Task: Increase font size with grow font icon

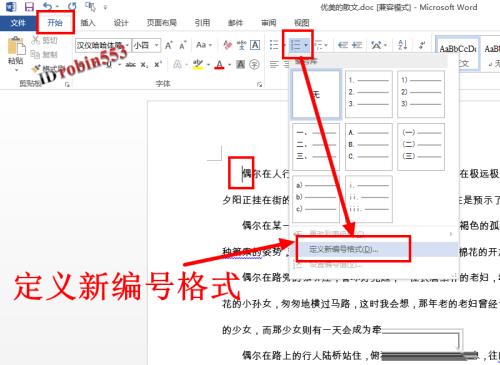Action: pyautogui.click(x=169, y=45)
